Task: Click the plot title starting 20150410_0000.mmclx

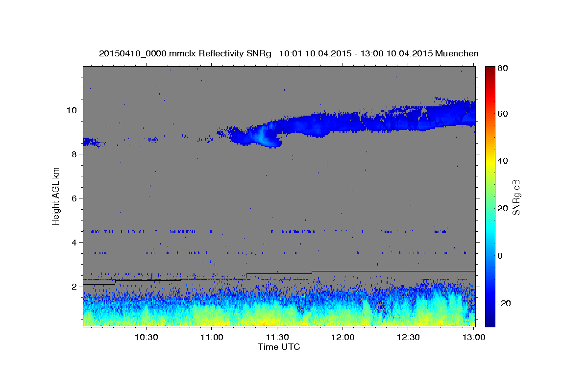Action: pos(289,53)
